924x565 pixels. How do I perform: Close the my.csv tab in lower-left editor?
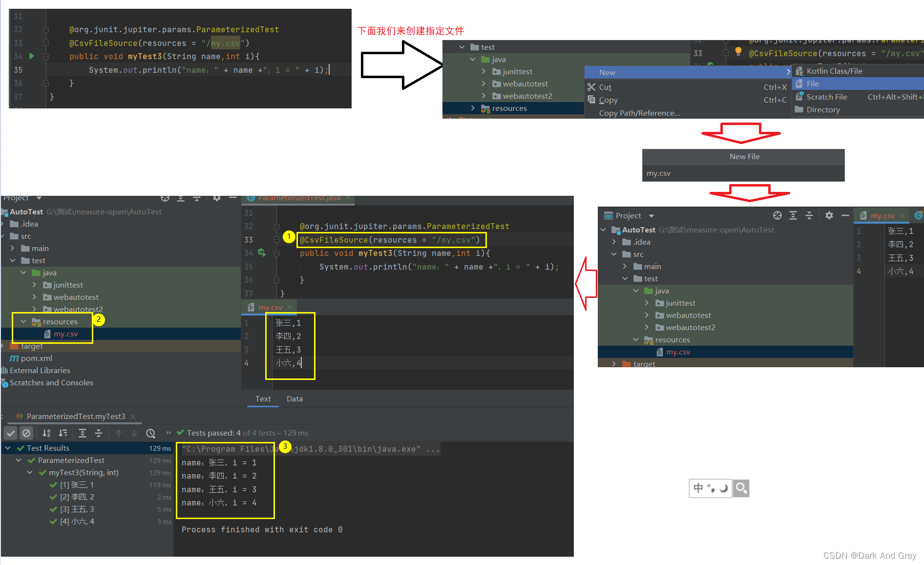pyautogui.click(x=290, y=307)
